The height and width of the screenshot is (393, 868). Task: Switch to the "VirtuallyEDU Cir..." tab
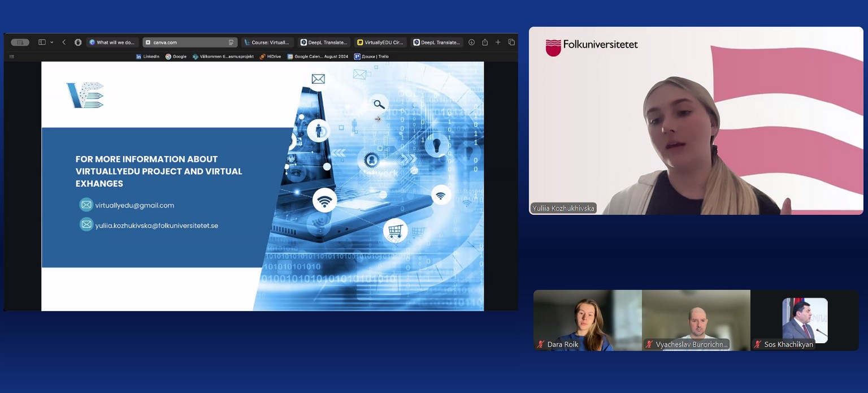380,42
